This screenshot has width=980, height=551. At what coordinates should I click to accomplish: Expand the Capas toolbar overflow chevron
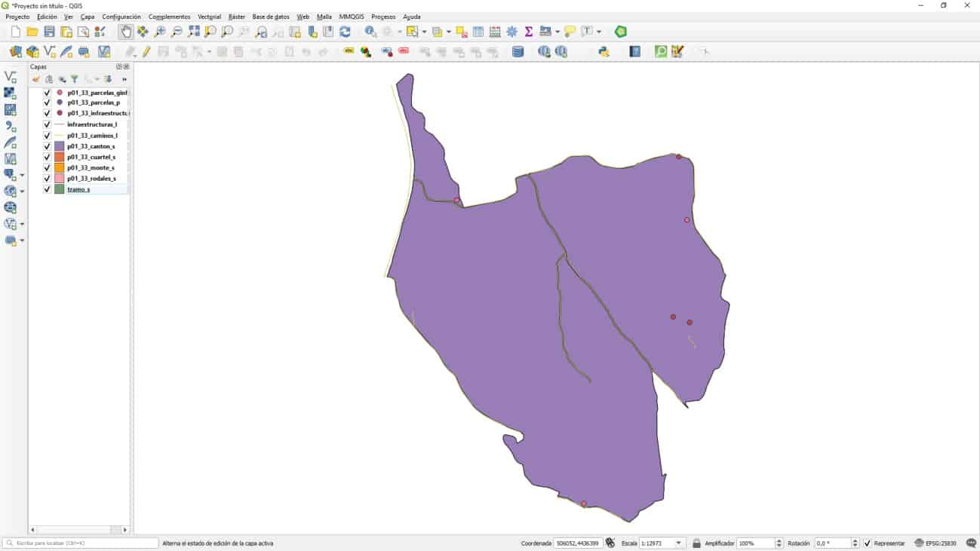pyautogui.click(x=124, y=79)
